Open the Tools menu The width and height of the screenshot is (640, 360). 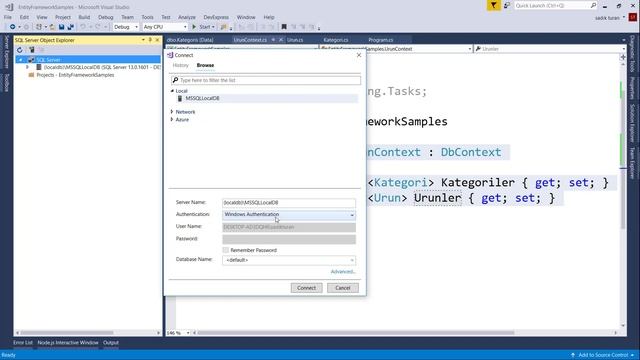pyautogui.click(x=147, y=17)
